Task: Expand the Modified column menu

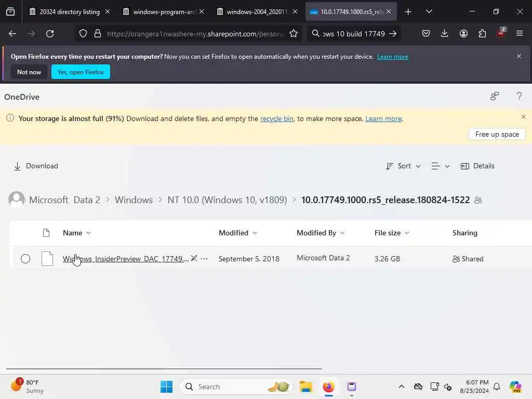Action: [x=255, y=233]
